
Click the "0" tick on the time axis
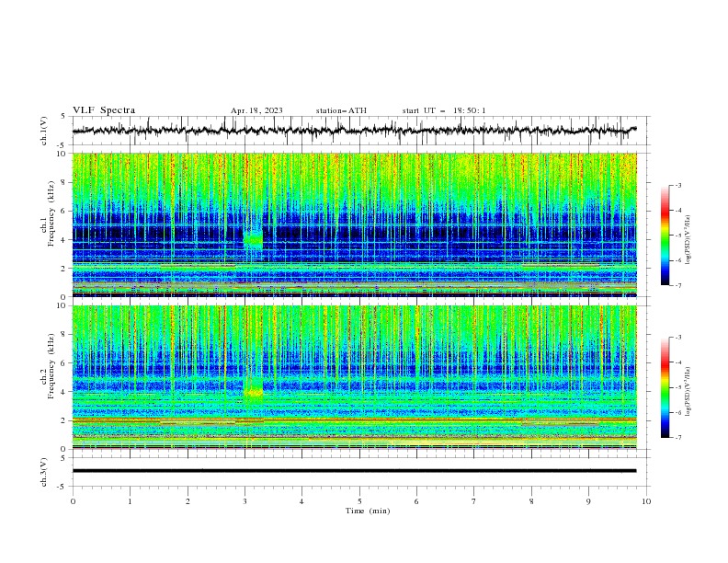click(x=73, y=501)
